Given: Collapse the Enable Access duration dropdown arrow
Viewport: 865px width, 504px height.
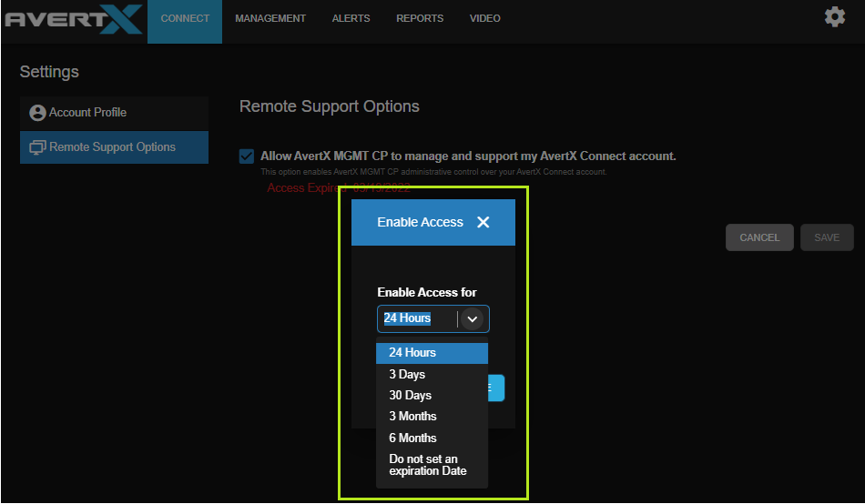Looking at the screenshot, I should 473,318.
